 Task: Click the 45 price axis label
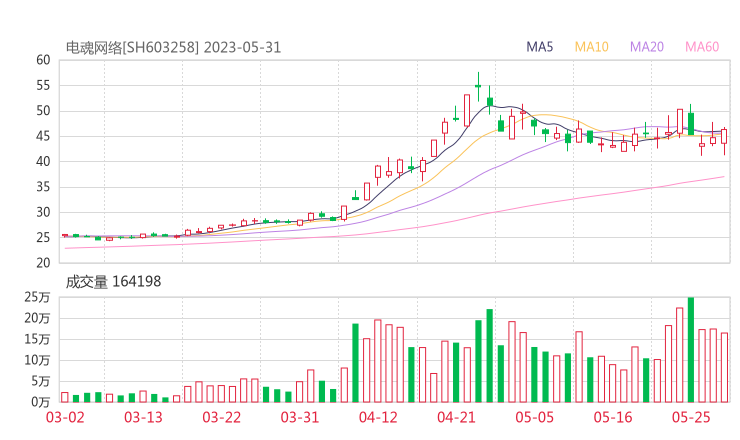point(43,136)
